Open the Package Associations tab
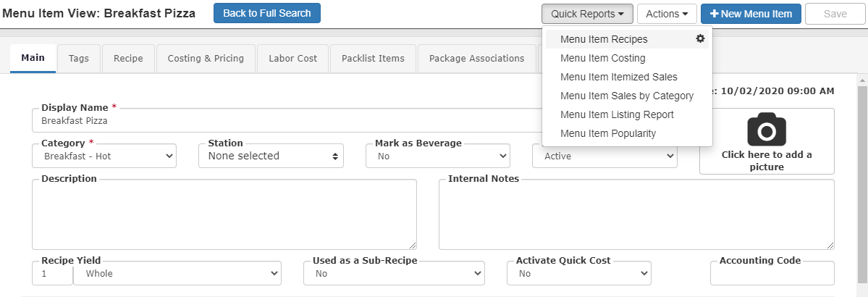868x297 pixels. click(476, 58)
